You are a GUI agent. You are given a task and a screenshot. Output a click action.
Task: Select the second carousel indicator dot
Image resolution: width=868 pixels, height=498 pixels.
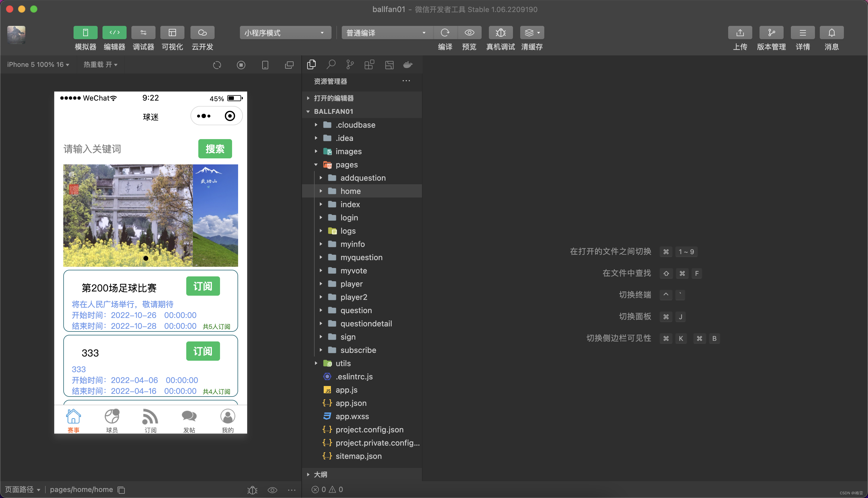click(156, 258)
